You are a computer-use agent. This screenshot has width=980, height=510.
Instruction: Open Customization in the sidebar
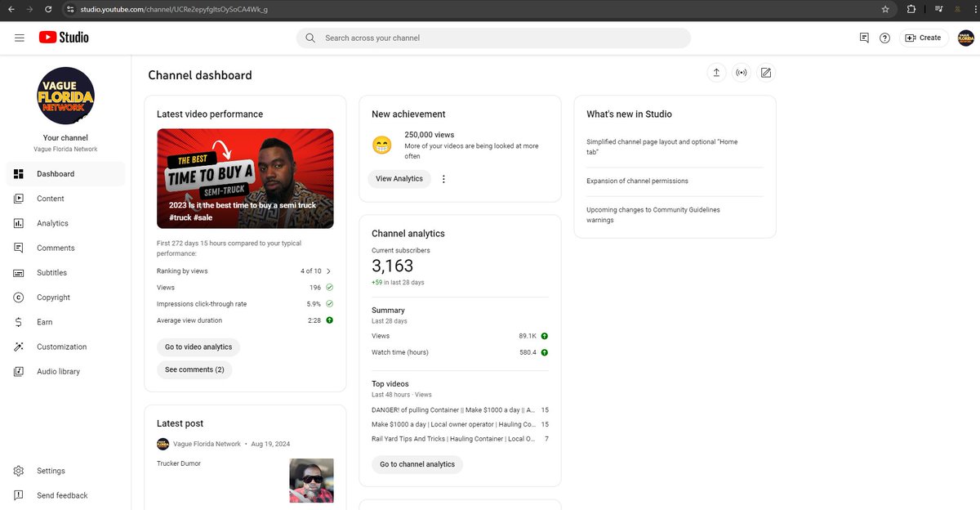pos(65,347)
